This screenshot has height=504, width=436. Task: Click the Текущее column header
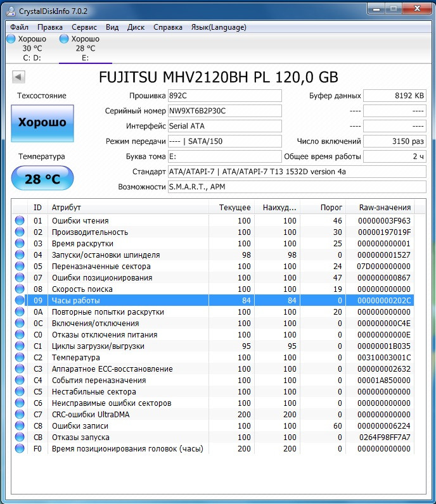(232, 208)
